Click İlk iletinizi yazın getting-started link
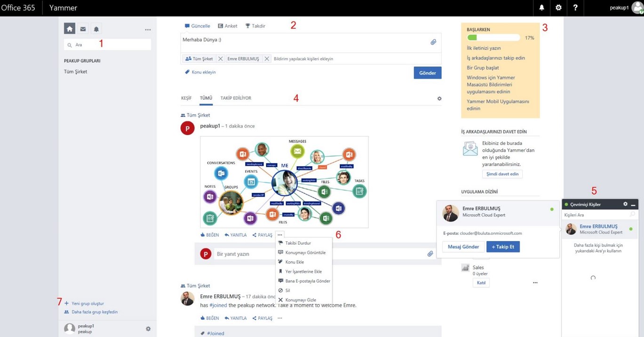Viewport: 644px width, 337px height. (x=484, y=48)
